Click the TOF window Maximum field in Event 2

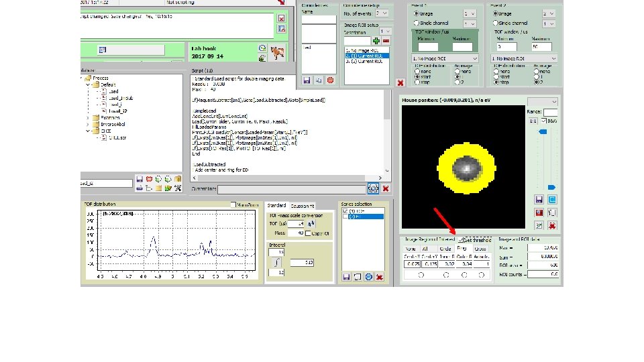542,47
